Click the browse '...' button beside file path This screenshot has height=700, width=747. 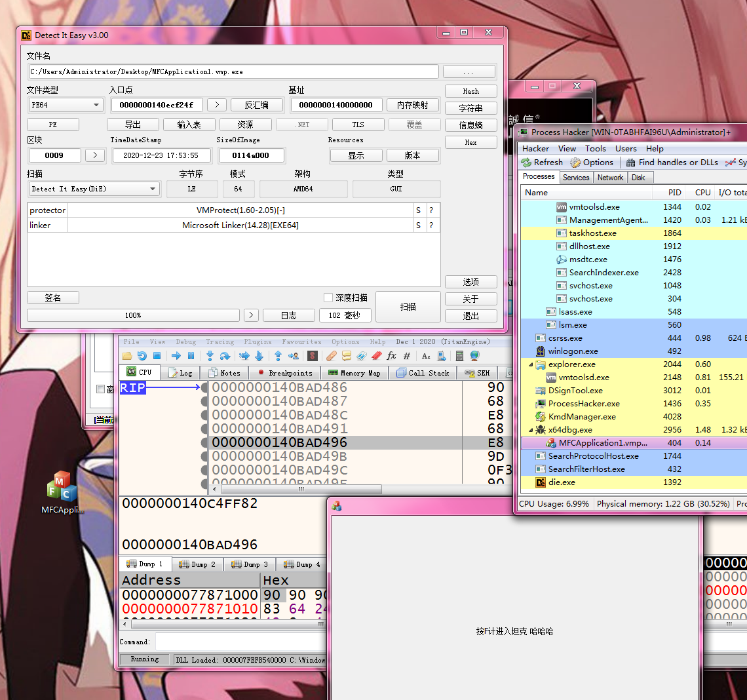(x=469, y=71)
